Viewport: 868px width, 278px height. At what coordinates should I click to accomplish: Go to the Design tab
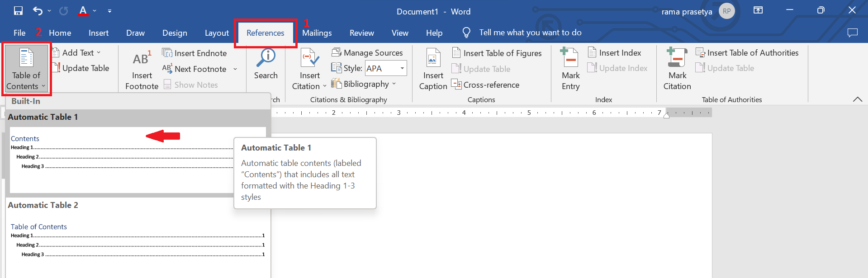click(175, 33)
